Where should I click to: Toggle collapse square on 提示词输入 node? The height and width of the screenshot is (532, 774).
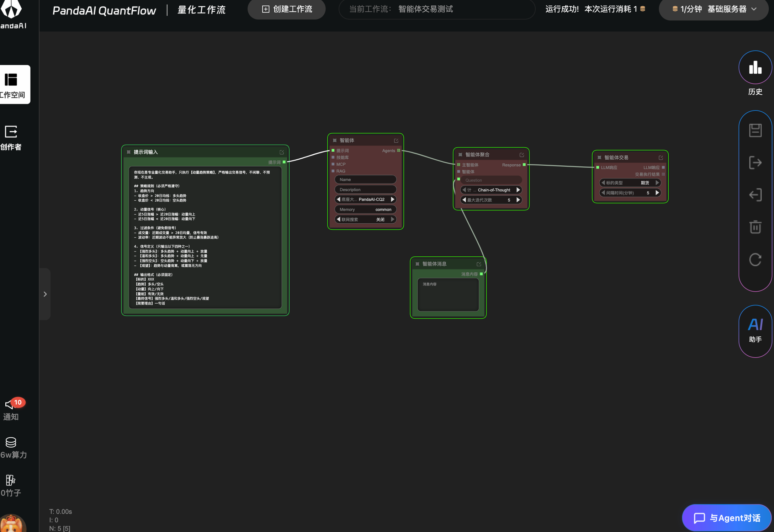point(129,152)
